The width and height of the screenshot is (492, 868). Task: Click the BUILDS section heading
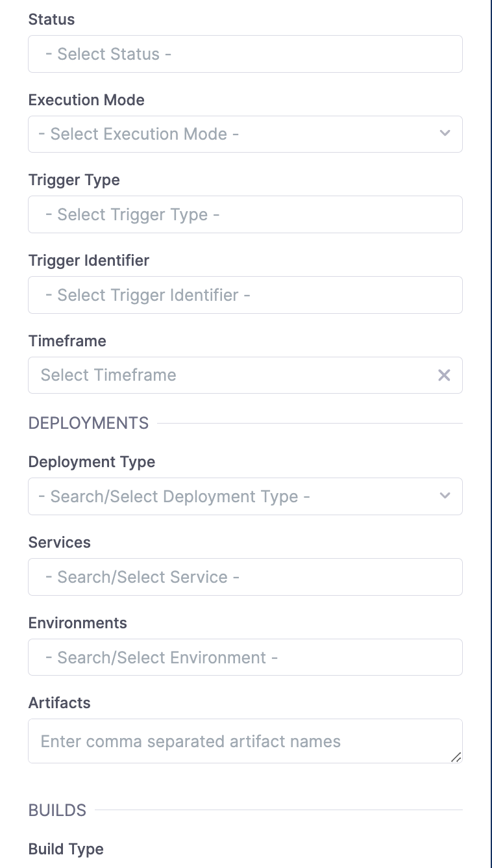[x=58, y=810]
